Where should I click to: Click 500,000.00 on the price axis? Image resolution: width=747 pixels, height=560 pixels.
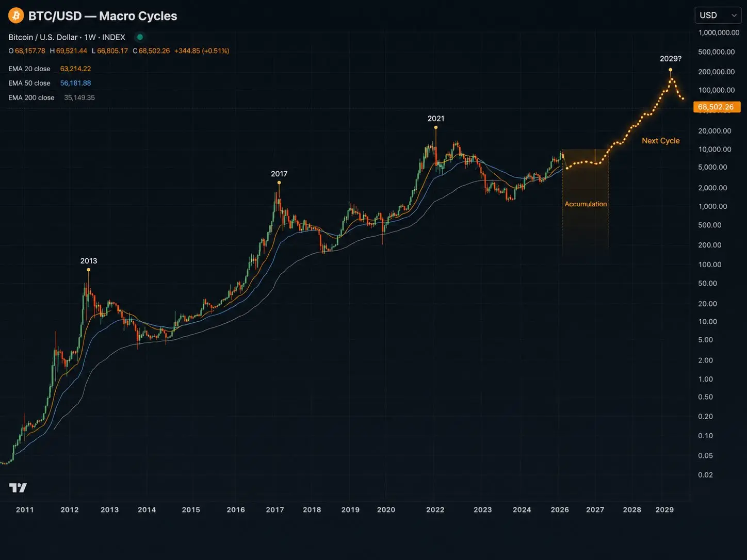(717, 52)
